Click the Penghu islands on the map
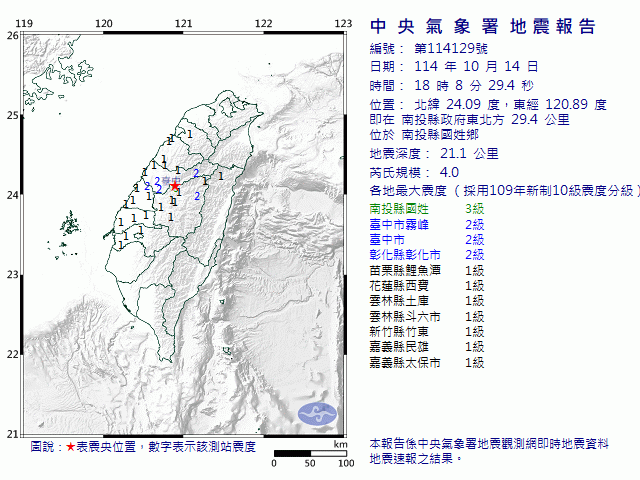Image resolution: width=640 pixels, height=480 pixels. point(69,223)
